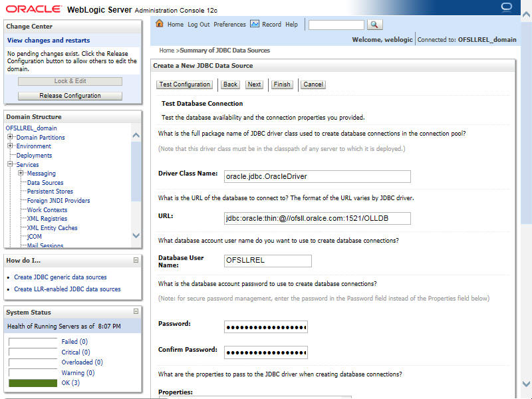This screenshot has width=532, height=399.
Task: Click the green OK health bar
Action: pos(33,383)
